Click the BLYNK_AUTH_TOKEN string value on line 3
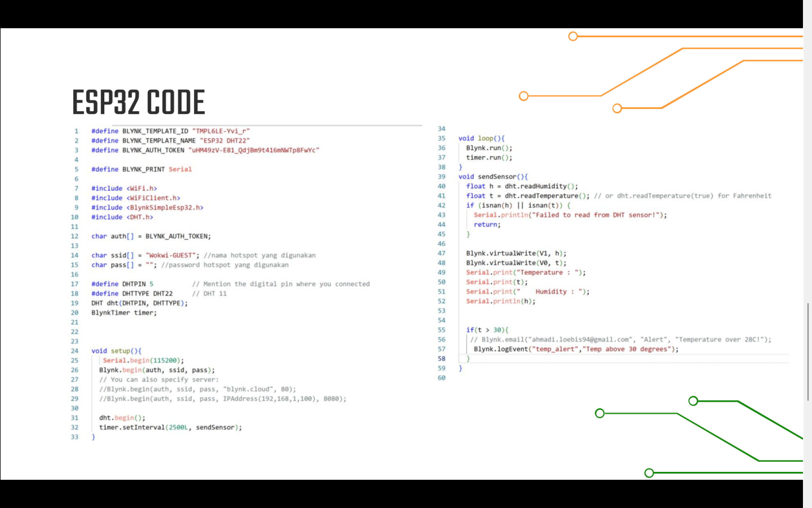The image size is (812, 508). point(254,150)
